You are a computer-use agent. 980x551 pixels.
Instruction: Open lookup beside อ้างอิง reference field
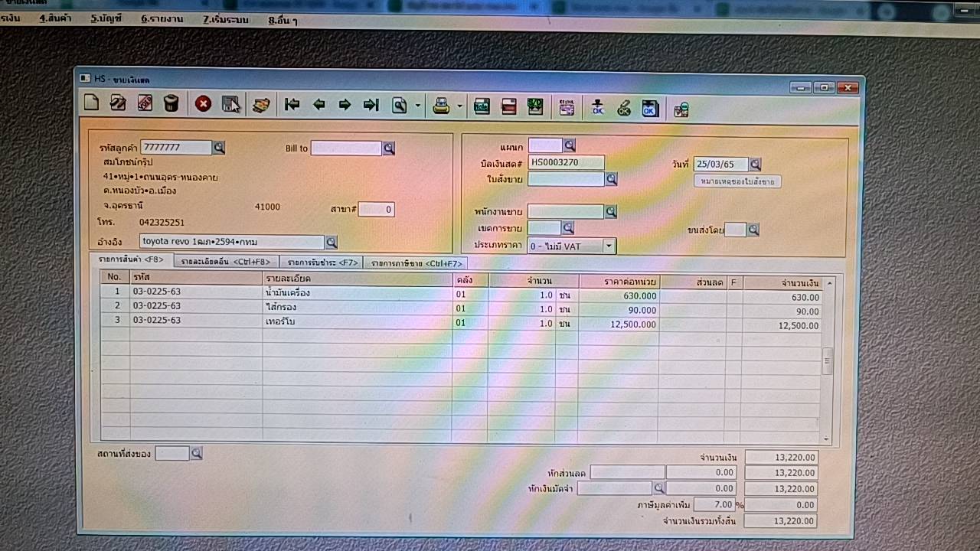click(x=331, y=243)
